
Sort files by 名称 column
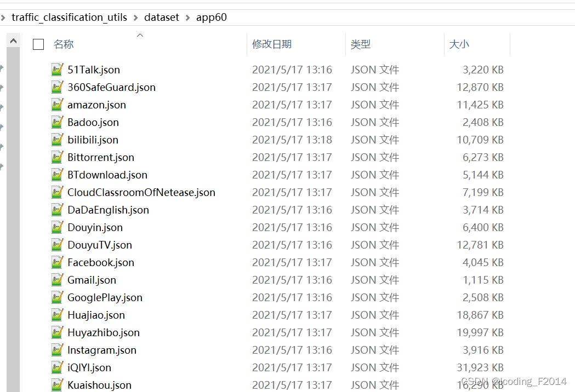click(x=64, y=44)
